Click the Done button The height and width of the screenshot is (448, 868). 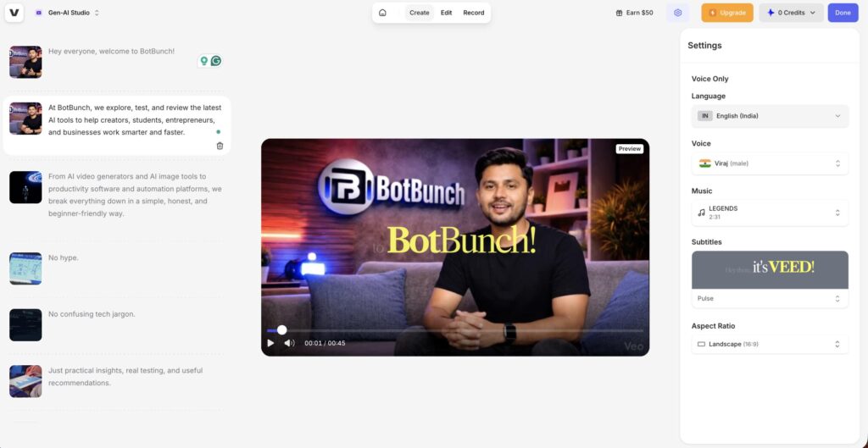coord(843,13)
